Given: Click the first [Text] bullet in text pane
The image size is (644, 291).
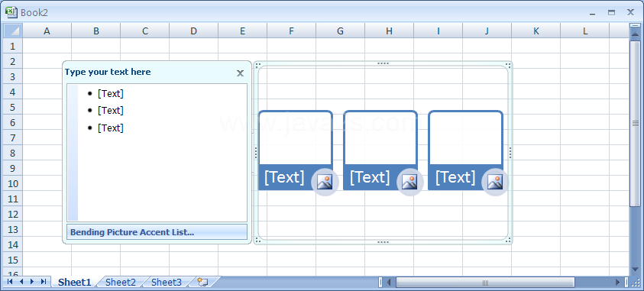Looking at the screenshot, I should (x=111, y=94).
